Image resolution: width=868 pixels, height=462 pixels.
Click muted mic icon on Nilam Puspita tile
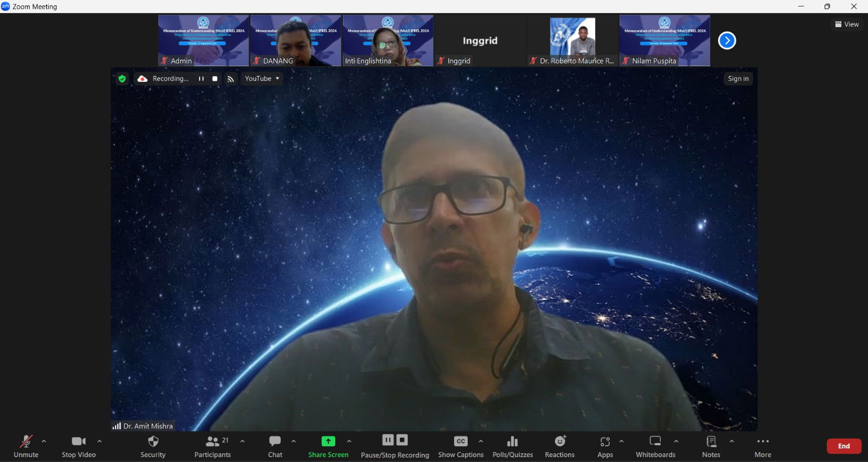pyautogui.click(x=626, y=61)
